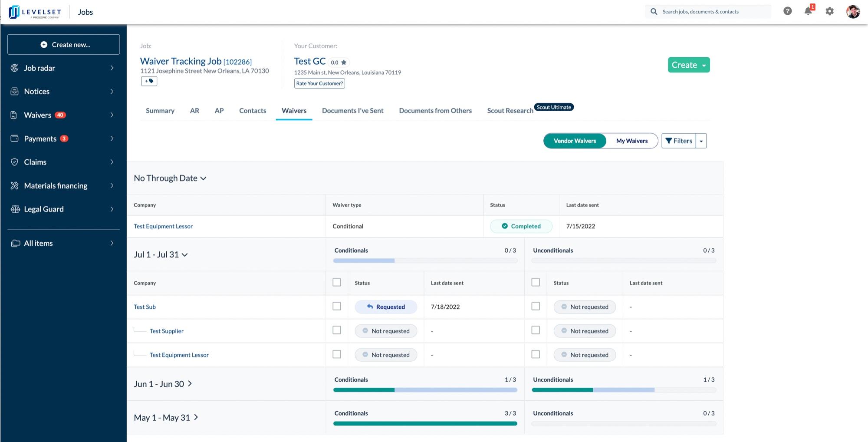Click the Job radar sidebar icon

pos(15,68)
